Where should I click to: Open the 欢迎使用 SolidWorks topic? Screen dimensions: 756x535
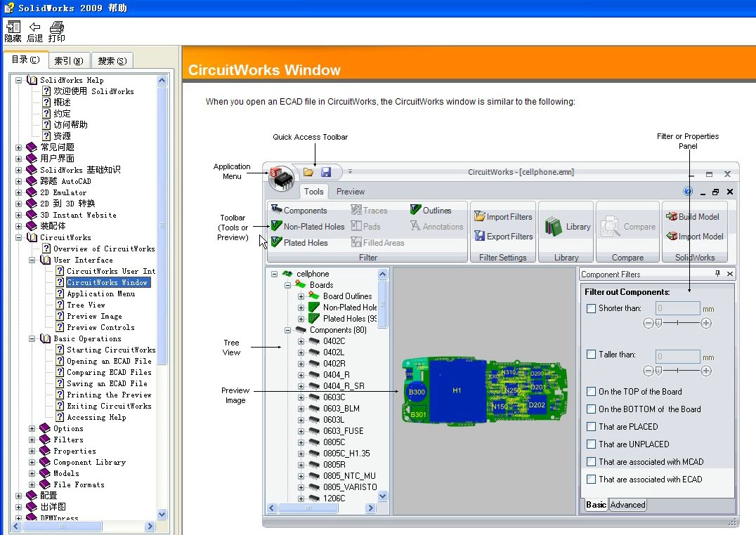pos(93,91)
